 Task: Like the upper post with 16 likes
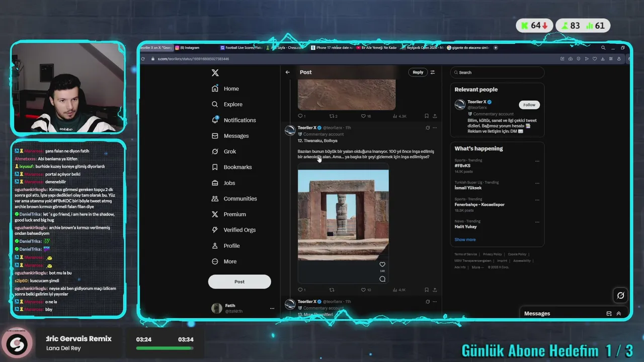point(366,116)
